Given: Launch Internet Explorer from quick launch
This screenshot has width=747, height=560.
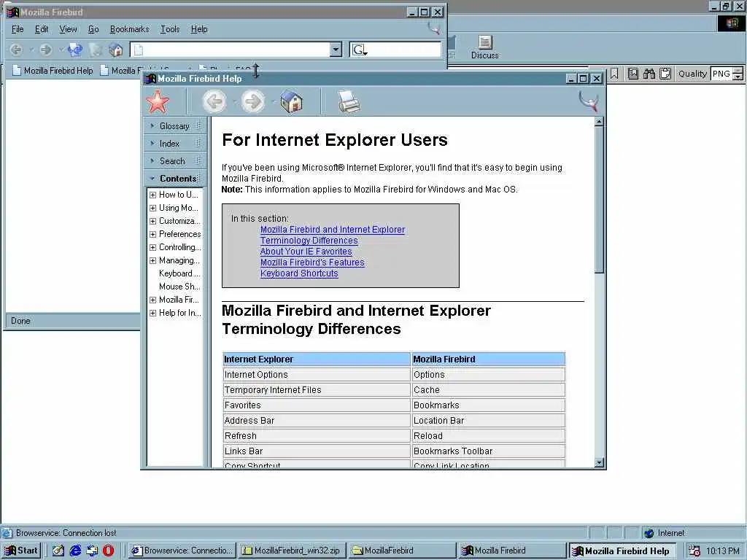Looking at the screenshot, I should tap(75, 551).
